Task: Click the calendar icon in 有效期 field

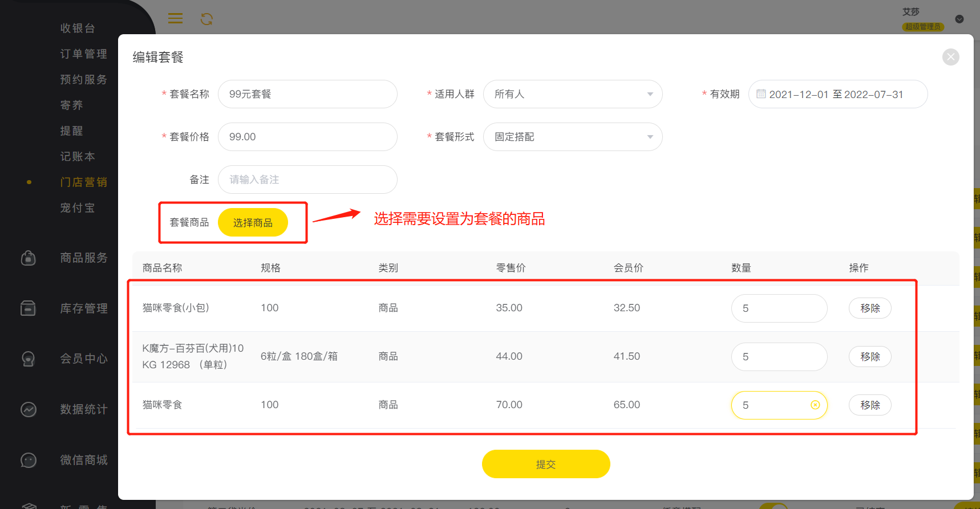Action: [x=761, y=94]
